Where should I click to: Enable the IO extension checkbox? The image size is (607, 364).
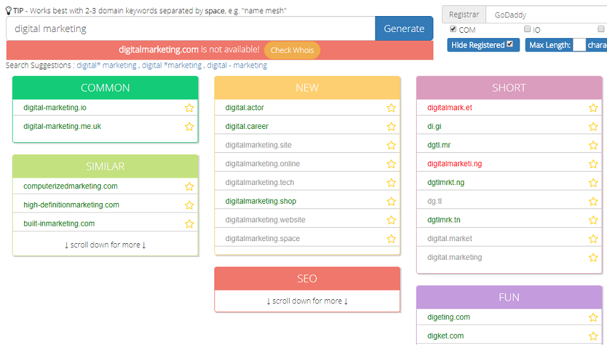pyautogui.click(x=528, y=29)
